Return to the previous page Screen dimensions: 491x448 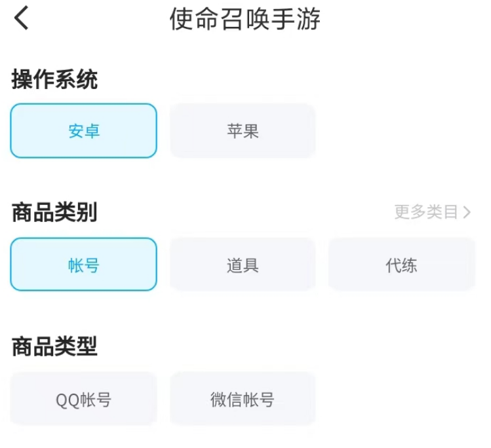tap(22, 18)
